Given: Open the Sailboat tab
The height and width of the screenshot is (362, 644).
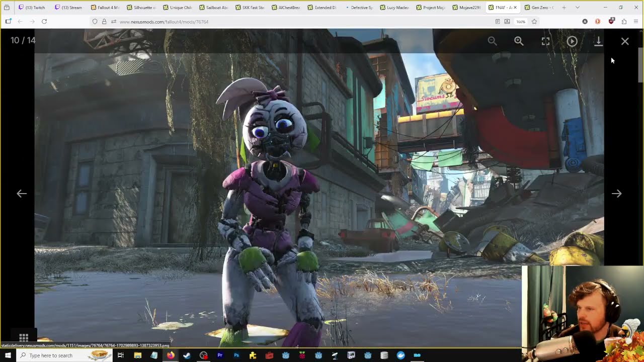Looking at the screenshot, I should 214,8.
